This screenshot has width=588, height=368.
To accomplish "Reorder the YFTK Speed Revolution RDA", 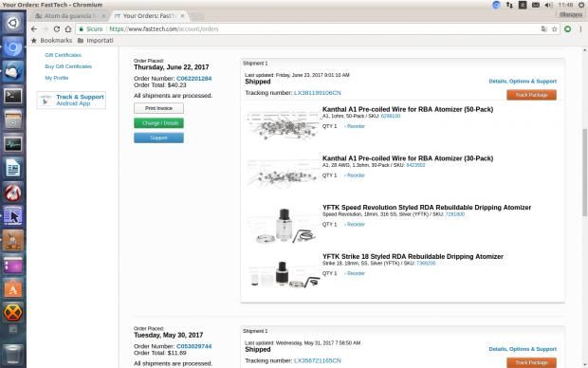I will tap(355, 225).
